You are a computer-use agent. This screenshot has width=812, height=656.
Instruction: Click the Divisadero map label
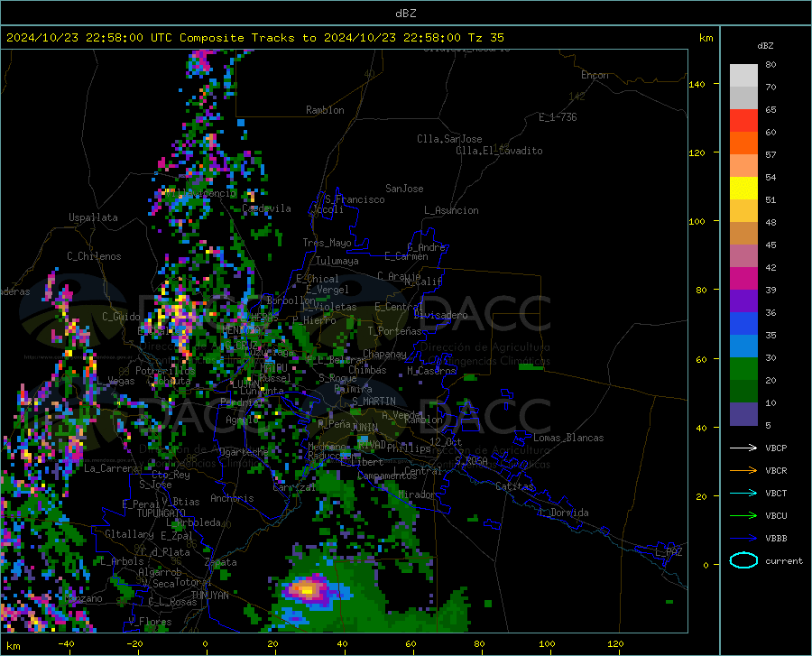[x=440, y=315]
